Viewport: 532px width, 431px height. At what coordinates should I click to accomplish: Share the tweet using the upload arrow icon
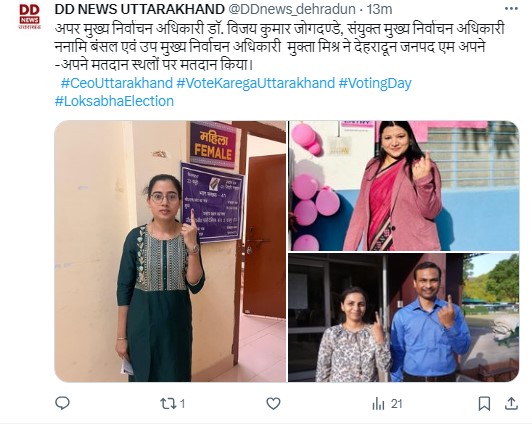(x=511, y=403)
